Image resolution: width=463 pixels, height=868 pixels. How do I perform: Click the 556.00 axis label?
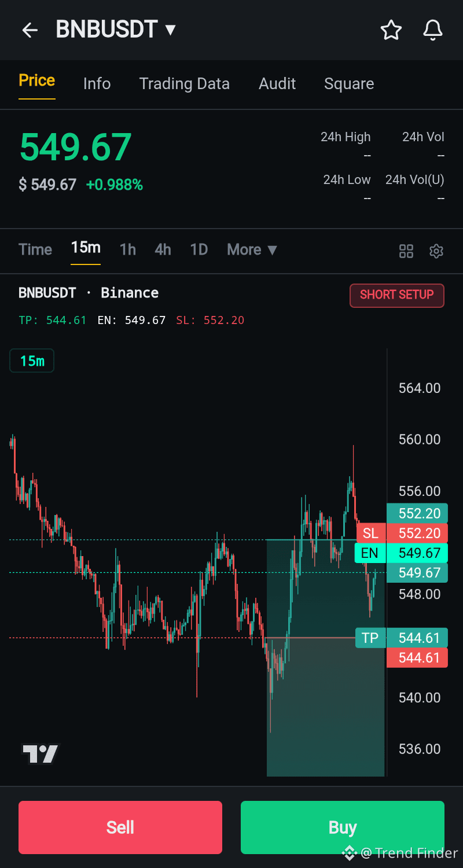click(x=420, y=491)
